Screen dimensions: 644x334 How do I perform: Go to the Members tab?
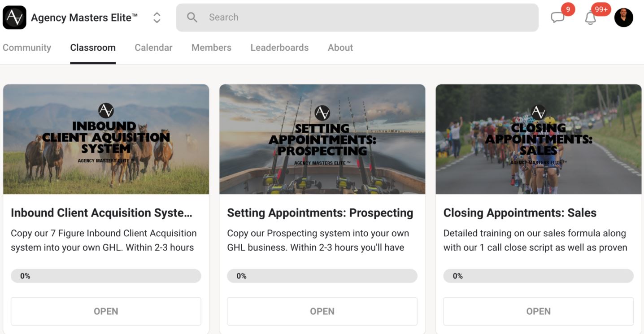pos(211,48)
